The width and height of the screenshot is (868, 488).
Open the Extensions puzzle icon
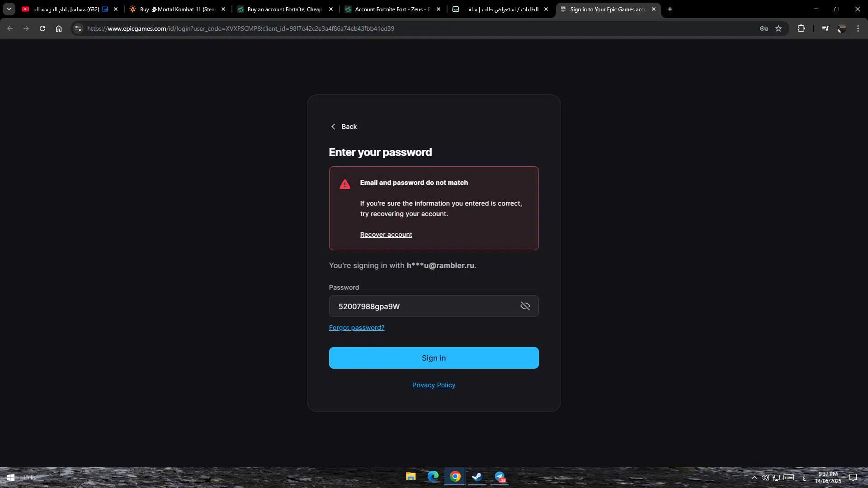801,28
